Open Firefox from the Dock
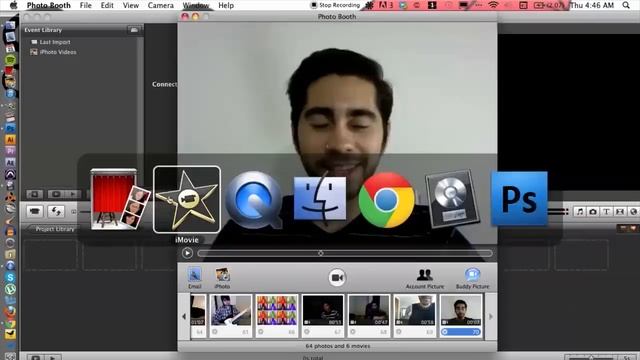Screen dimensions: 640x360 pyautogui.click(x=10, y=312)
